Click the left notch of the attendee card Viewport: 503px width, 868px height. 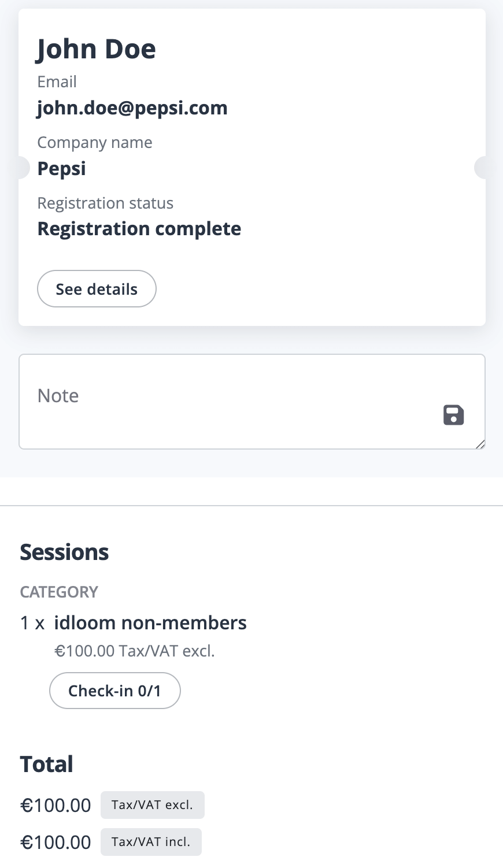(x=24, y=168)
